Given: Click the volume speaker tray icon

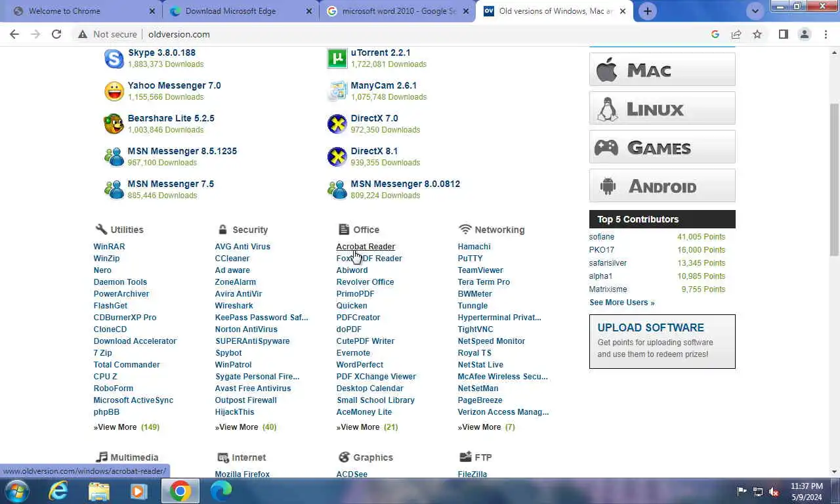Looking at the screenshot, I should [x=774, y=491].
